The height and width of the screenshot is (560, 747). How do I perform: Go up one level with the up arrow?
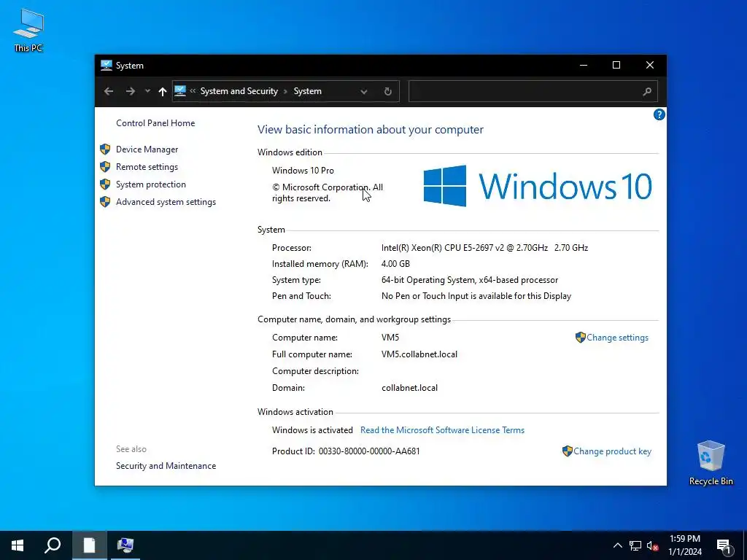pos(163,91)
